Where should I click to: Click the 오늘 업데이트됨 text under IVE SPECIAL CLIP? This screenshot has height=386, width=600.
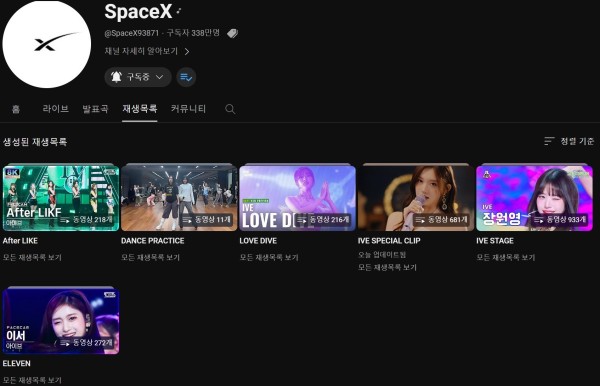tap(382, 255)
